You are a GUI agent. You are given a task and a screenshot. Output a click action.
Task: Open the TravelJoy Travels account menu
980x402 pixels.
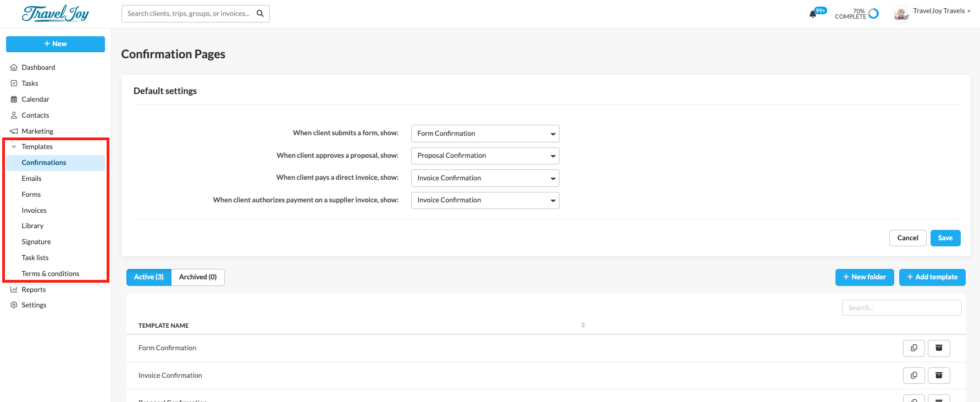coord(942,11)
